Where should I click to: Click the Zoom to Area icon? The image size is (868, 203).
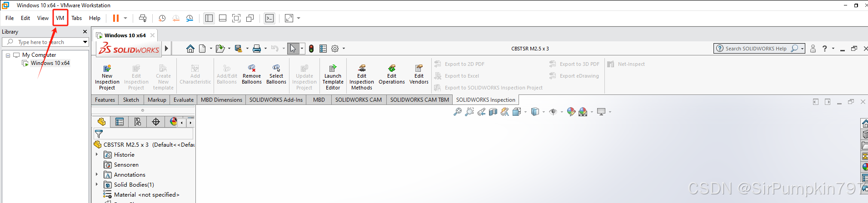[469, 112]
